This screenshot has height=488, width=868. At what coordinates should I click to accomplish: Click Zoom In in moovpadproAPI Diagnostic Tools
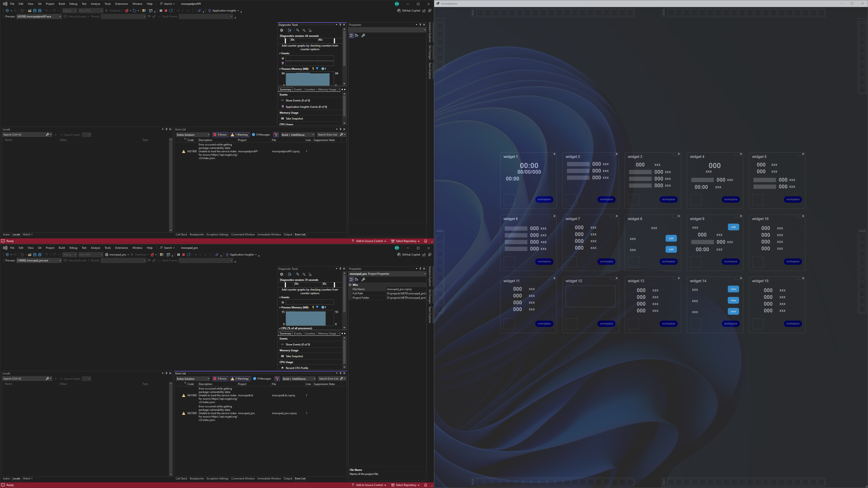(x=297, y=30)
